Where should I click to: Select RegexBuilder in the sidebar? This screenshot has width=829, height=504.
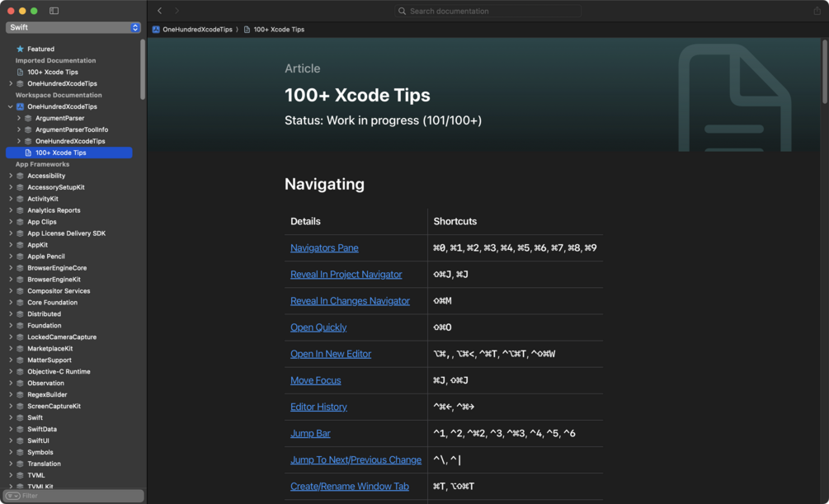(x=47, y=394)
